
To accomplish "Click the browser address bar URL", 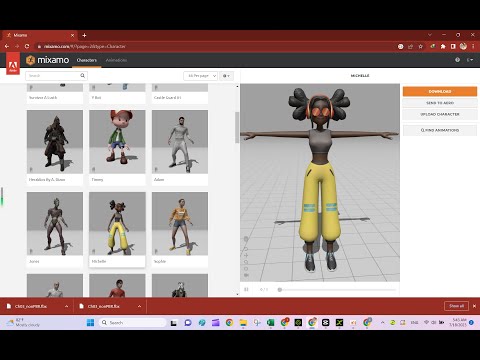I will point(85,46).
